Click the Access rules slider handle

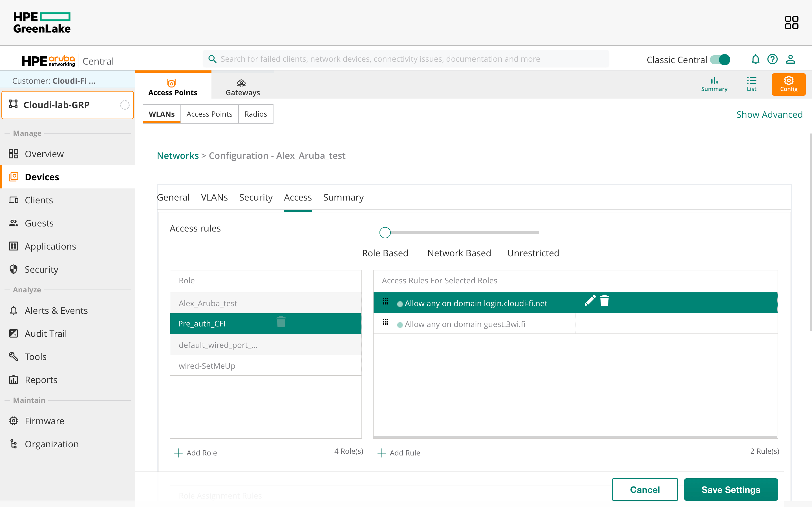click(385, 232)
